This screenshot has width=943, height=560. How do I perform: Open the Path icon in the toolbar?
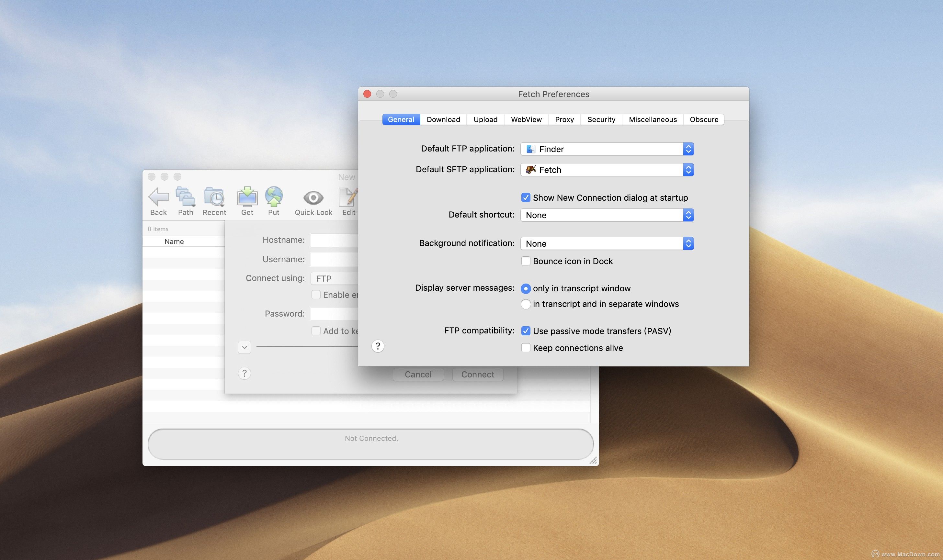[x=185, y=197]
